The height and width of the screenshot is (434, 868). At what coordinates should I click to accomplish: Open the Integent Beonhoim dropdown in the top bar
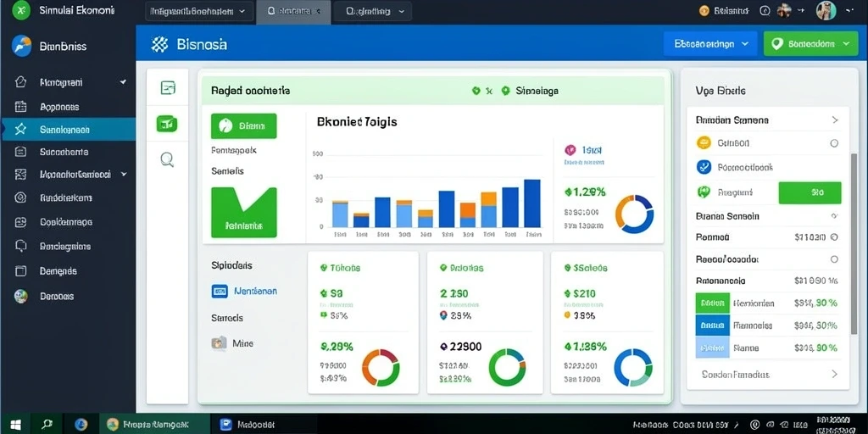pos(199,11)
